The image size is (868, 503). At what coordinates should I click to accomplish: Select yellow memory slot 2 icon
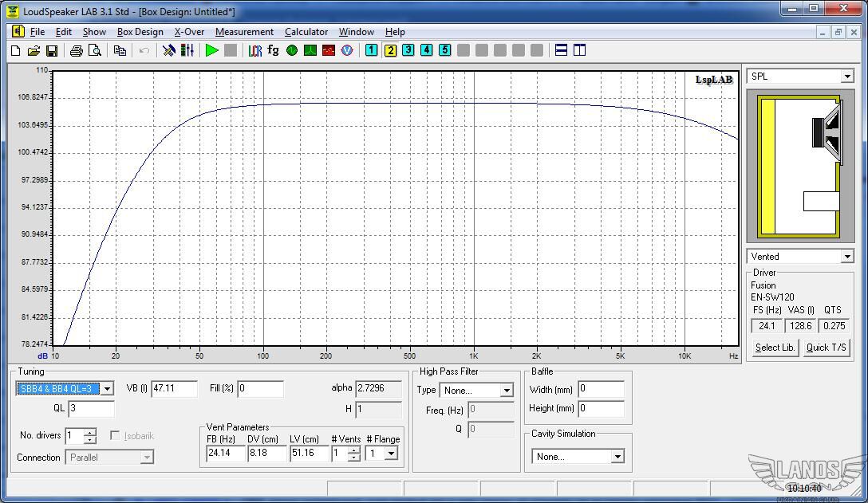click(x=390, y=50)
